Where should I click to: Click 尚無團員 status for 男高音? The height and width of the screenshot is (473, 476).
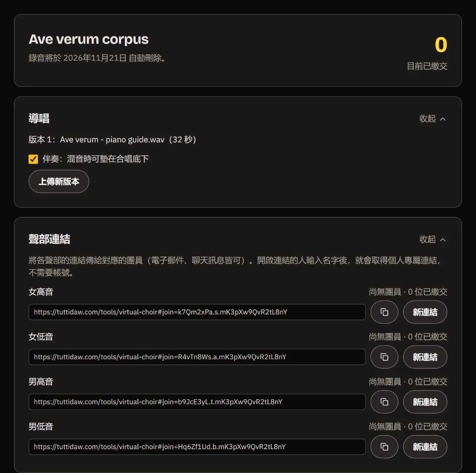click(408, 381)
